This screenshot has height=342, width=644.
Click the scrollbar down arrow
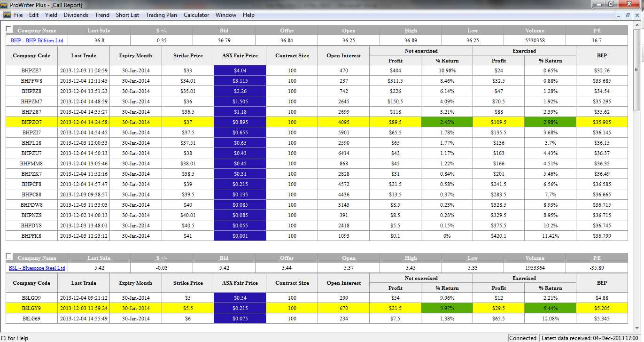click(x=636, y=327)
